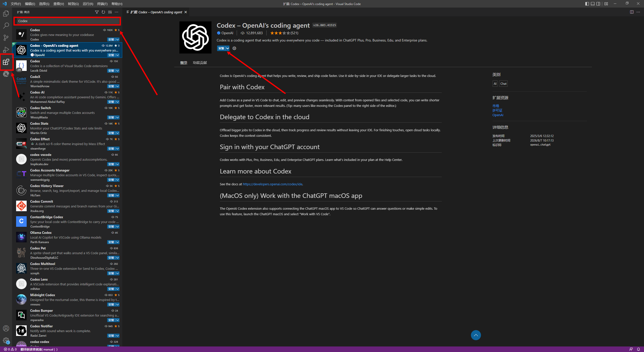The width and height of the screenshot is (644, 352).
Task: Click the feedback person icon in status bar
Action: (631, 349)
